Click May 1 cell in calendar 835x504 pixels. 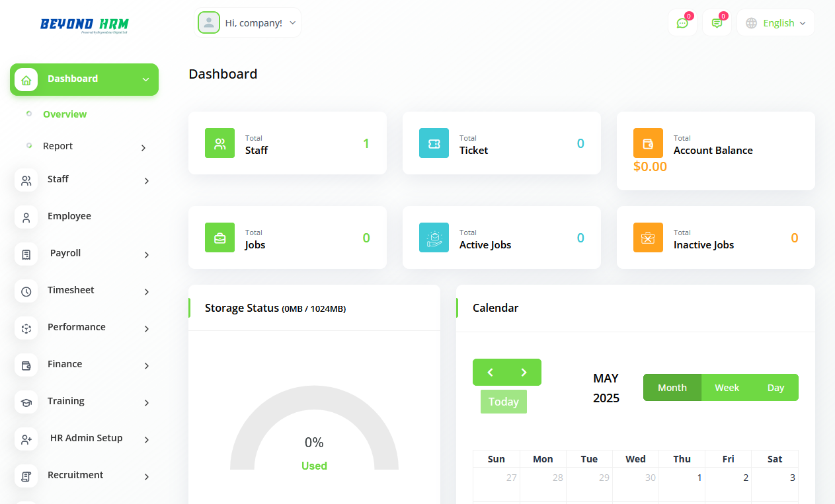tap(682, 486)
